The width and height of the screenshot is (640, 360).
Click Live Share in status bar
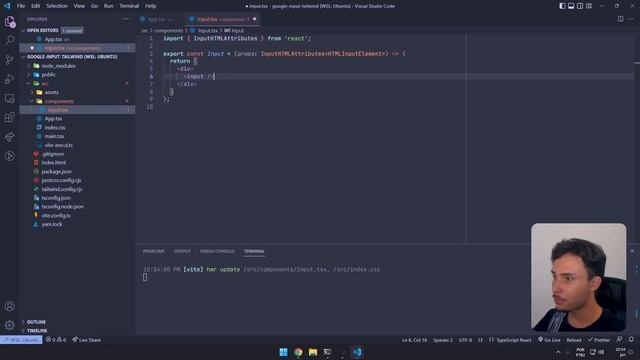point(87,340)
